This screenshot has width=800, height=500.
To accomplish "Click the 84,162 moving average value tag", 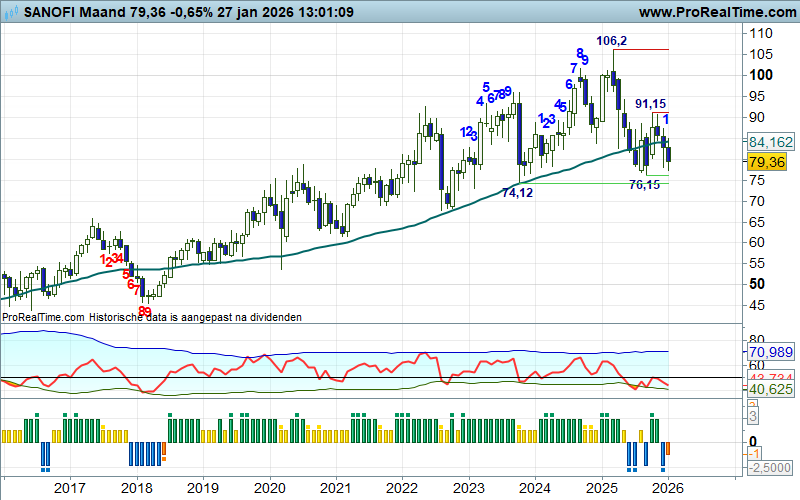I will [x=769, y=142].
